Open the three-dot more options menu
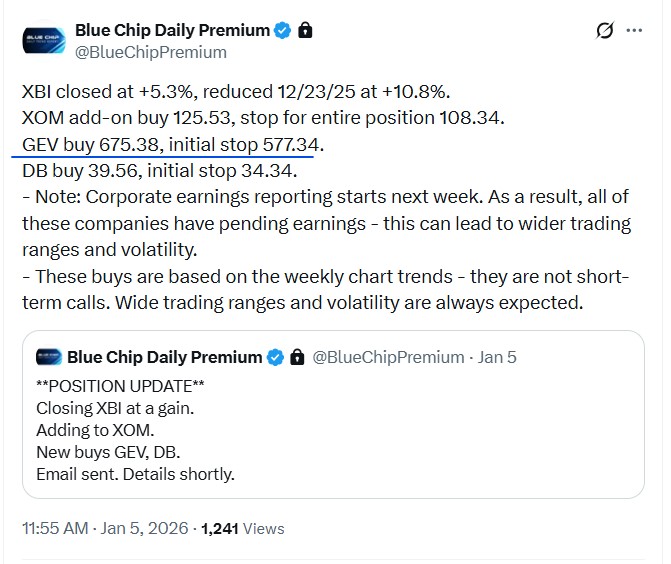The height and width of the screenshot is (564, 671). click(634, 31)
